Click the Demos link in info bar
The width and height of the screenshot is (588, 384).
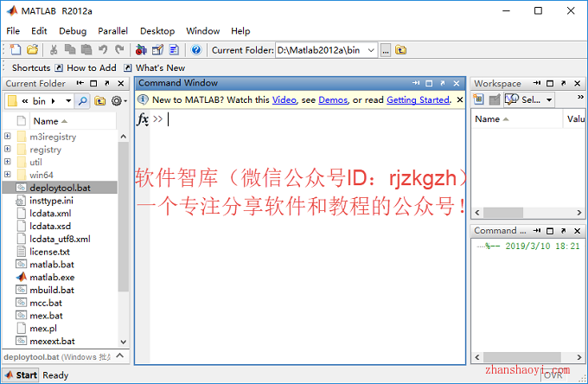333,99
